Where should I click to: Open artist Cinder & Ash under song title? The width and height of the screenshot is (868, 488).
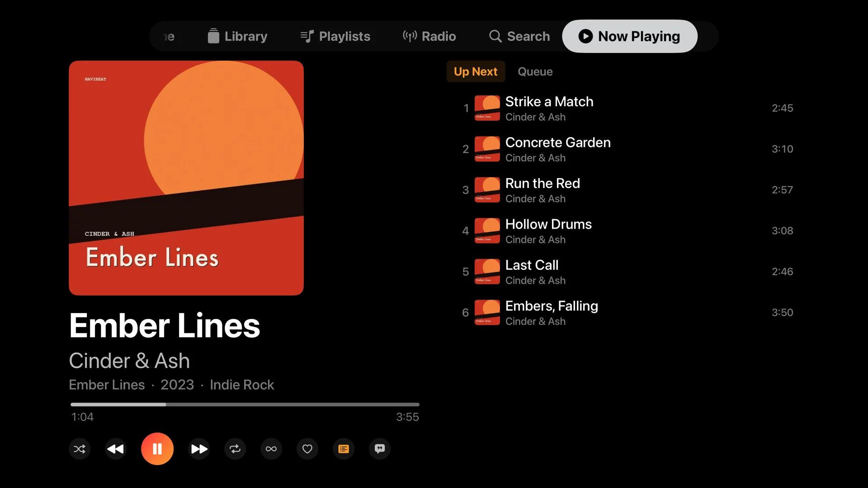coord(129,361)
